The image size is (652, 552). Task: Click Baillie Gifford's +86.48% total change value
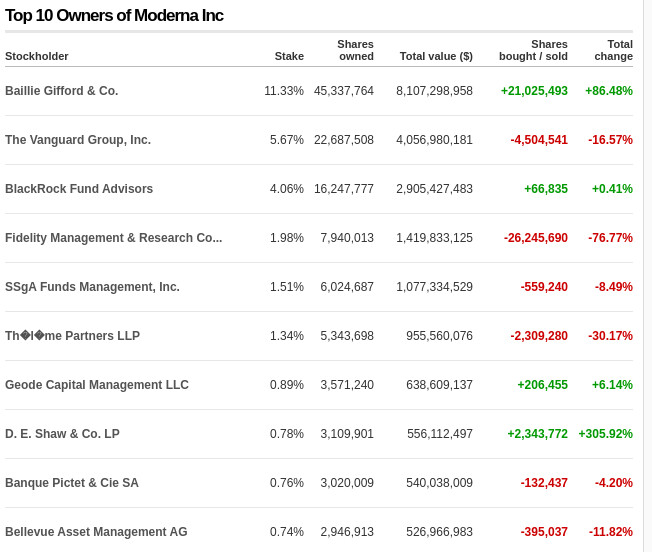(x=608, y=91)
